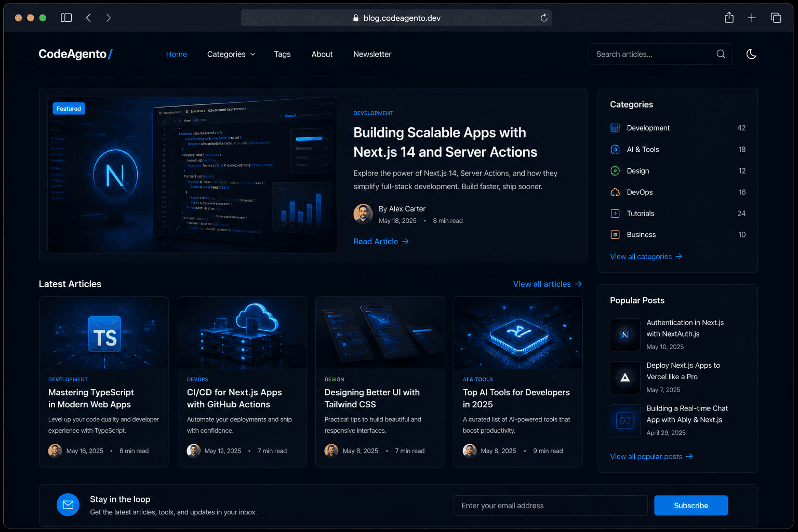Viewport: 798px width, 532px height.
Task: Select the Design category label
Action: pos(638,171)
